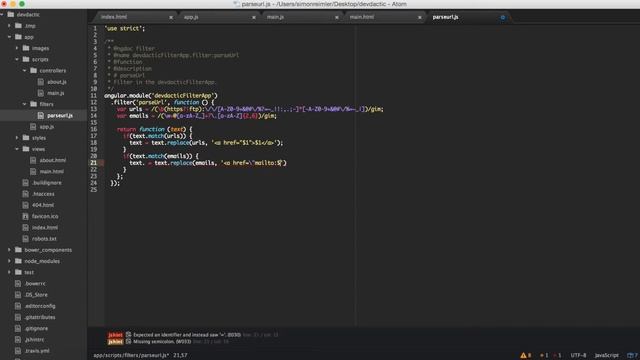Click the red jshint error badge
The image size is (640, 360).
115,335
